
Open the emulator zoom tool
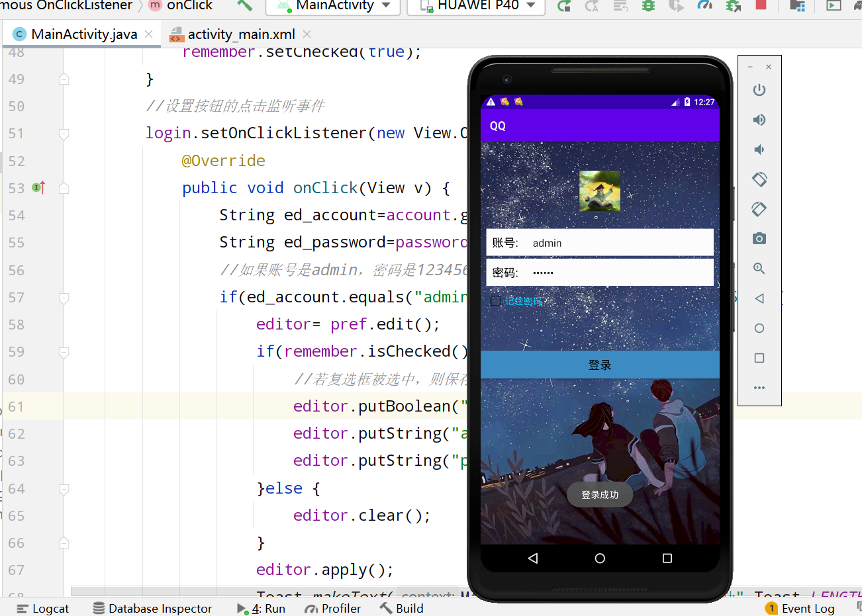pyautogui.click(x=759, y=269)
